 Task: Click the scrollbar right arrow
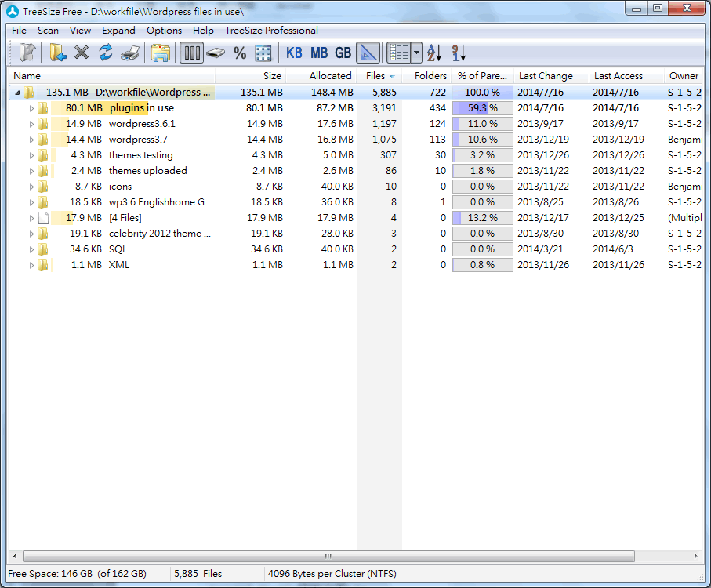pyautogui.click(x=695, y=556)
